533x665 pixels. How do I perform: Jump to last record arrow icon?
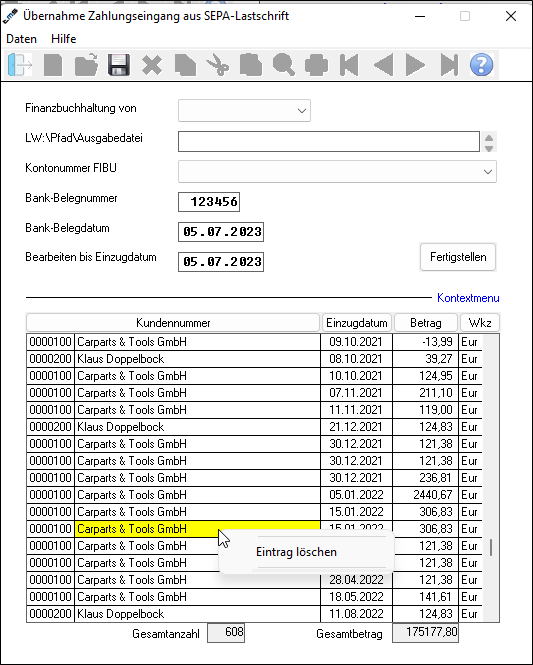click(x=449, y=65)
